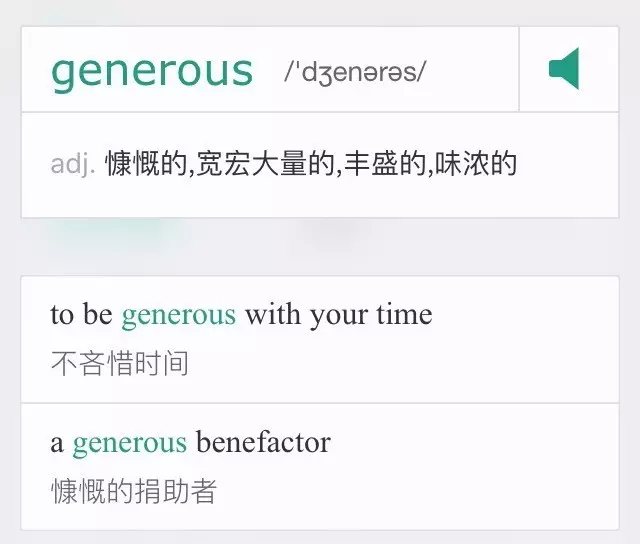The image size is (640, 544).
Task: Click the definition 味浓的
Action: tap(476, 164)
